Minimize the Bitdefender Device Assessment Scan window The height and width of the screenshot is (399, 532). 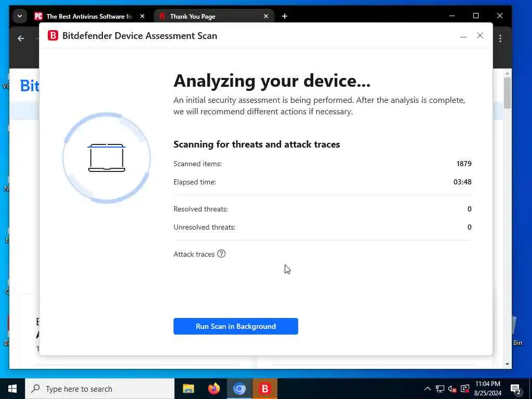[463, 36]
